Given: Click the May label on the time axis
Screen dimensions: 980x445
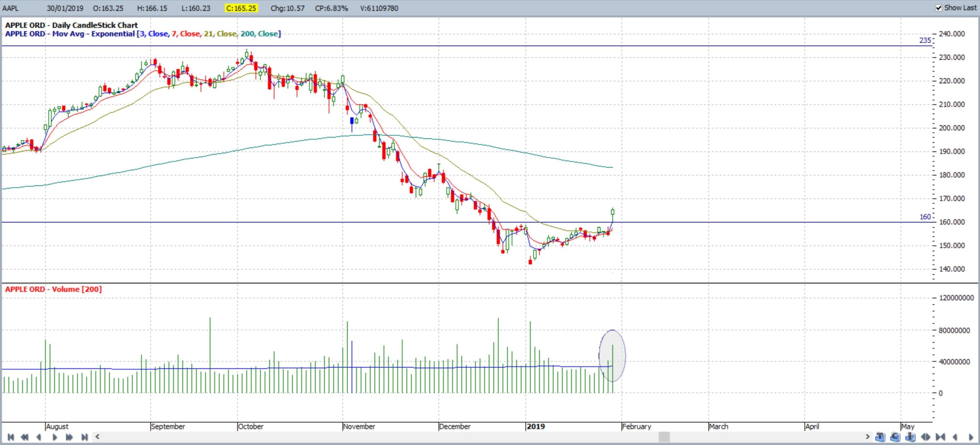Looking at the screenshot, I should (x=908, y=426).
